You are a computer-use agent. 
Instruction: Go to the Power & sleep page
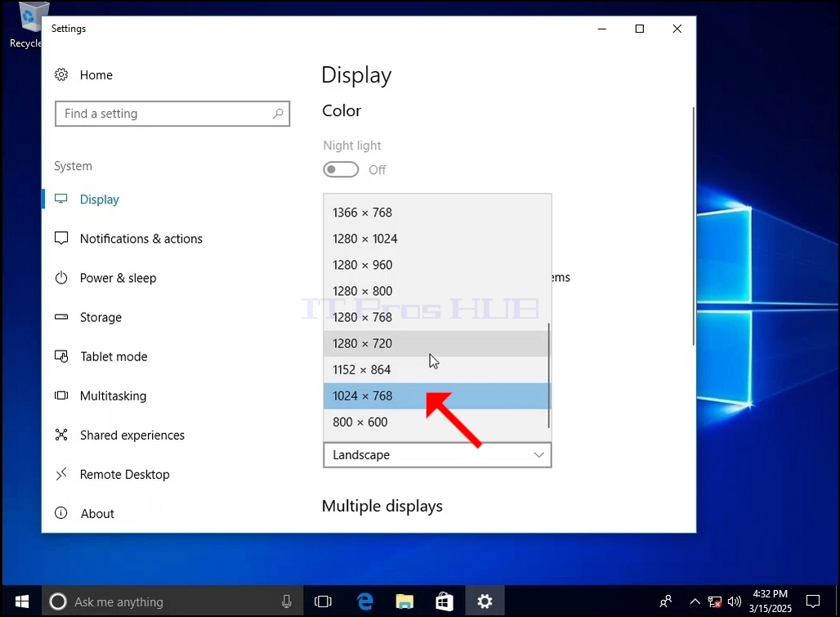click(x=118, y=278)
